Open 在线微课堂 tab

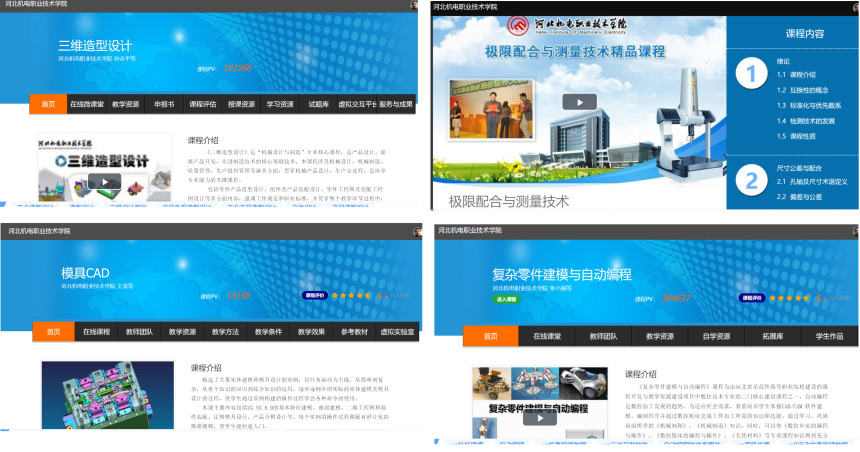click(87, 104)
